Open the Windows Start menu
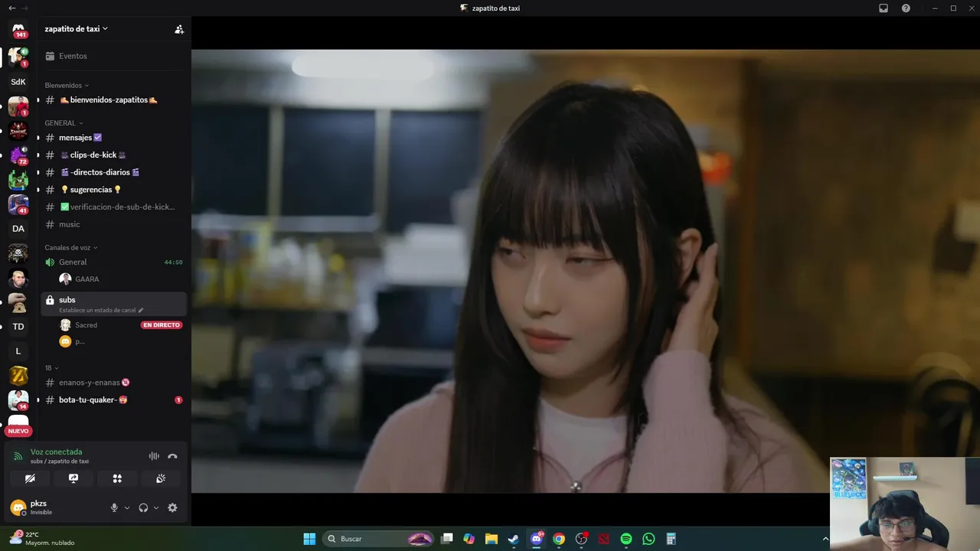Viewport: 980px width, 551px height. (309, 539)
